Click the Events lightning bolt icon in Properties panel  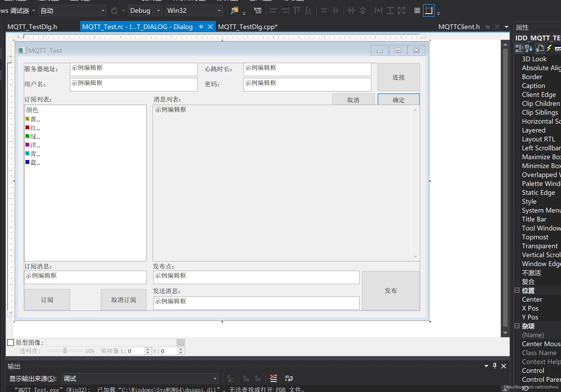pyautogui.click(x=549, y=48)
